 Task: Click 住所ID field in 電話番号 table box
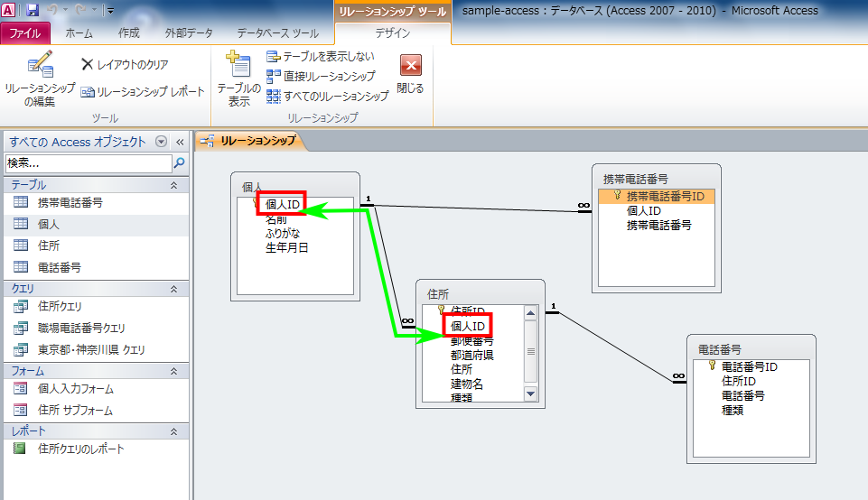click(739, 381)
